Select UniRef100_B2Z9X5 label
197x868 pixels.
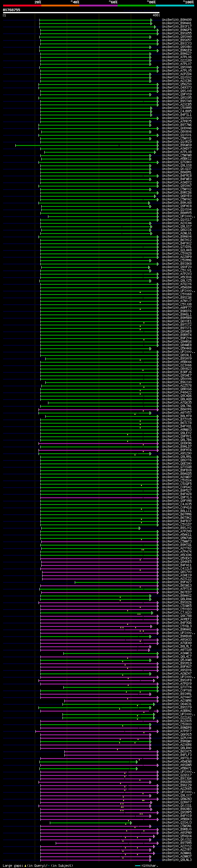pyautogui.click(x=177, y=721)
